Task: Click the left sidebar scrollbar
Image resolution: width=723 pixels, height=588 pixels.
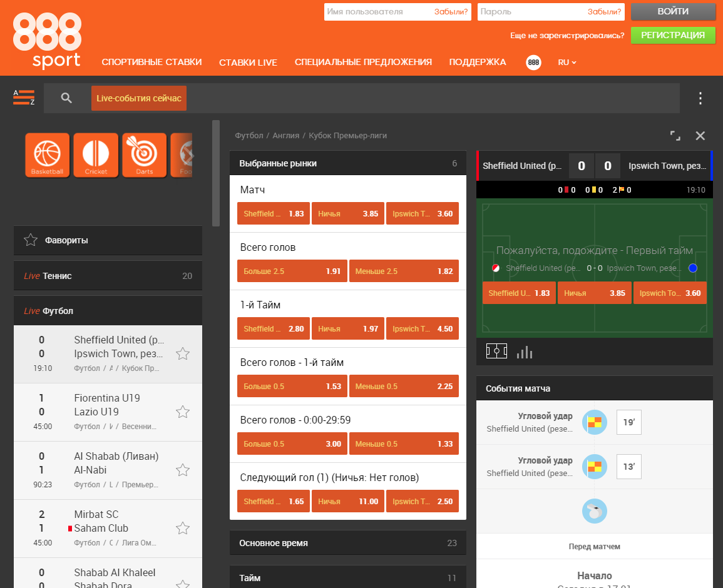Action: [216, 173]
